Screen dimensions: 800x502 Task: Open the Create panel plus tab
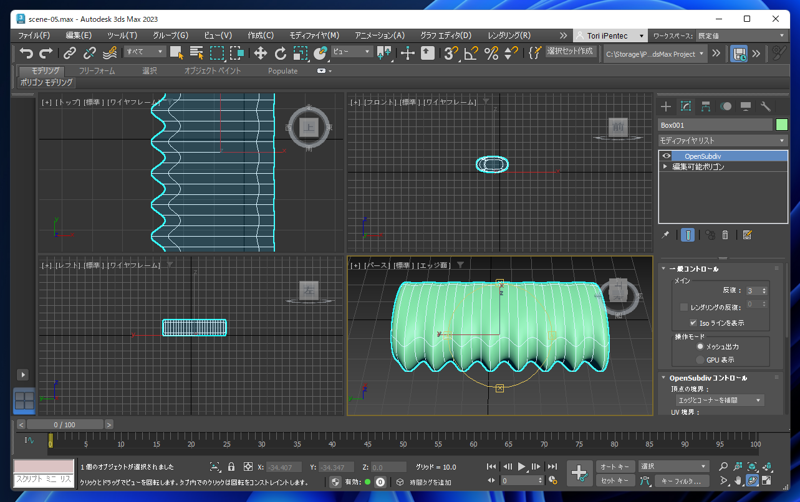point(666,106)
